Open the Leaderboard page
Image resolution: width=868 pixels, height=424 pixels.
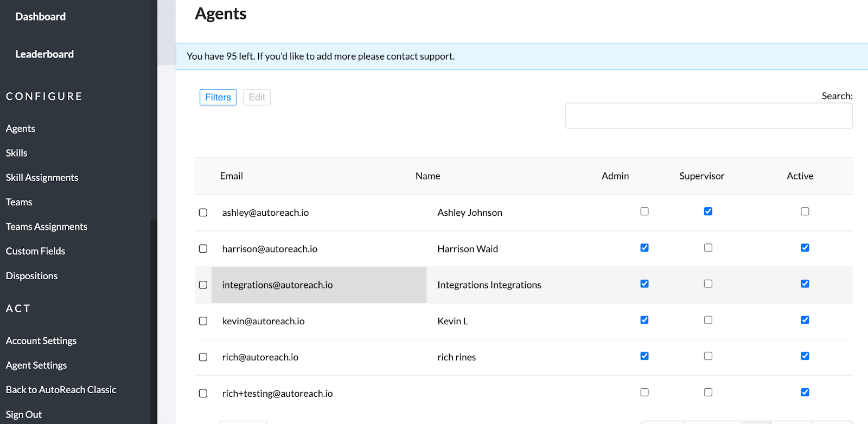tap(44, 54)
